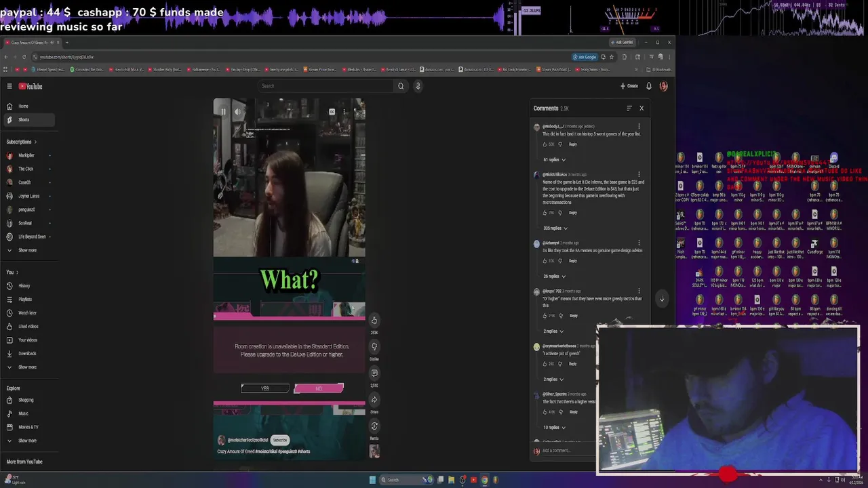868x488 pixels.
Task: Go to YouTube home via logo
Action: click(31, 86)
